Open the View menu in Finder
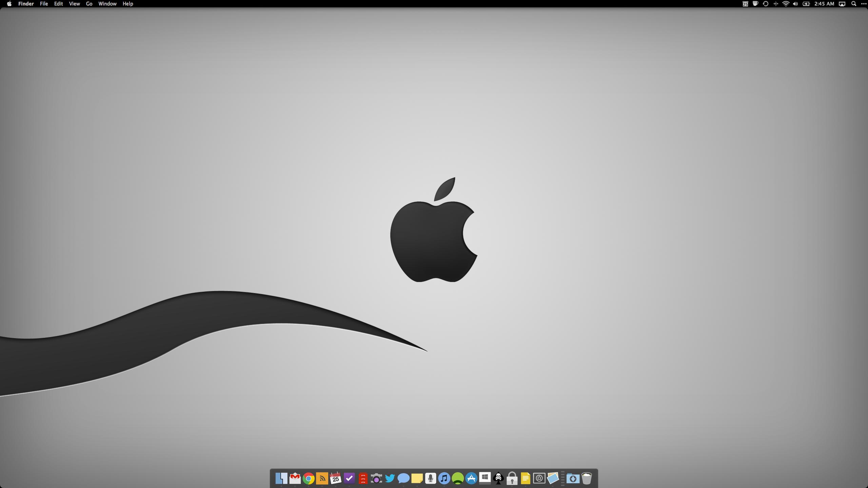 [74, 4]
